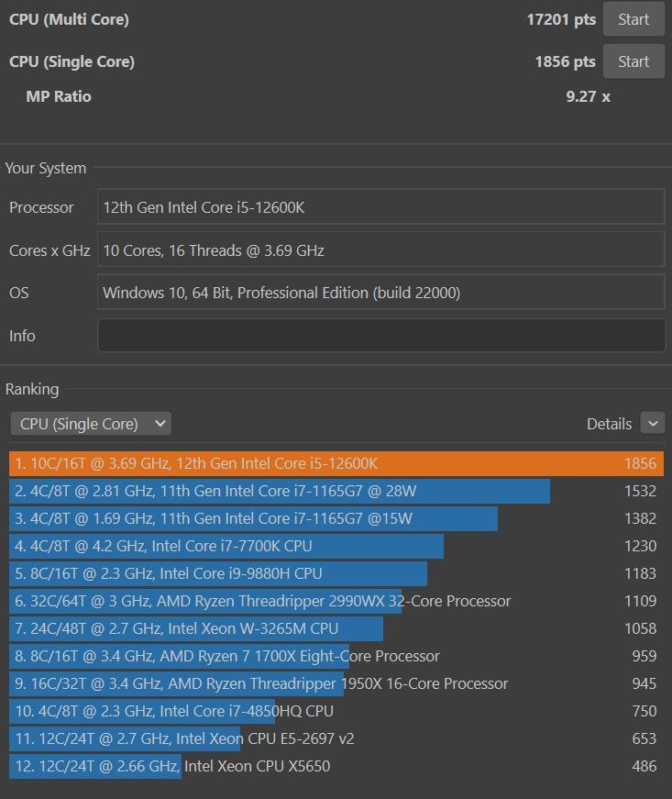Click the score 1382 in ranking
The image size is (672, 799).
(640, 518)
